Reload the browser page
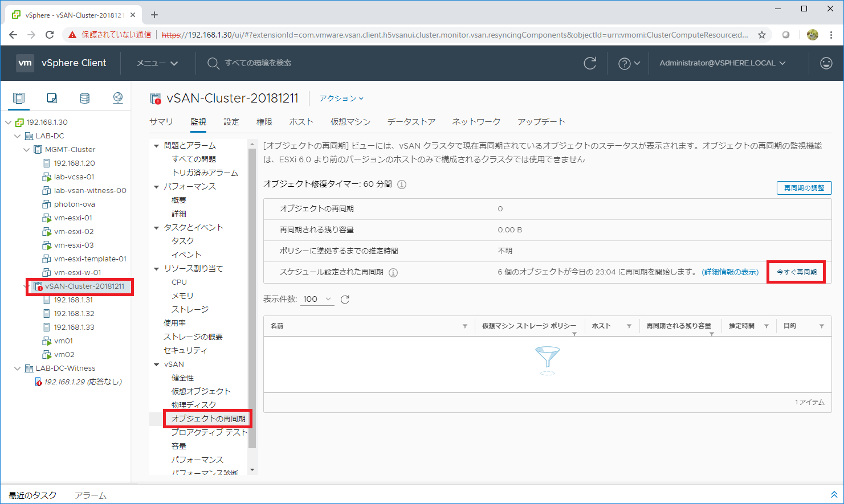The image size is (844, 504). 50,35
